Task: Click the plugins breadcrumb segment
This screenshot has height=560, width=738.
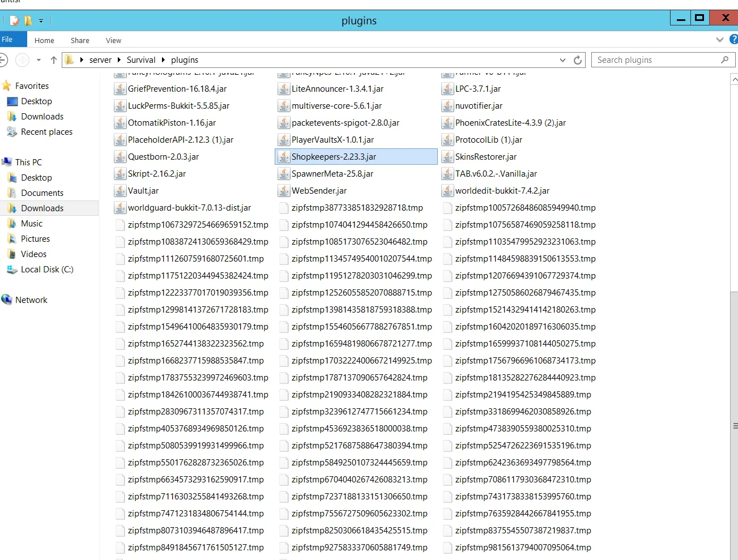Action: [x=185, y=60]
